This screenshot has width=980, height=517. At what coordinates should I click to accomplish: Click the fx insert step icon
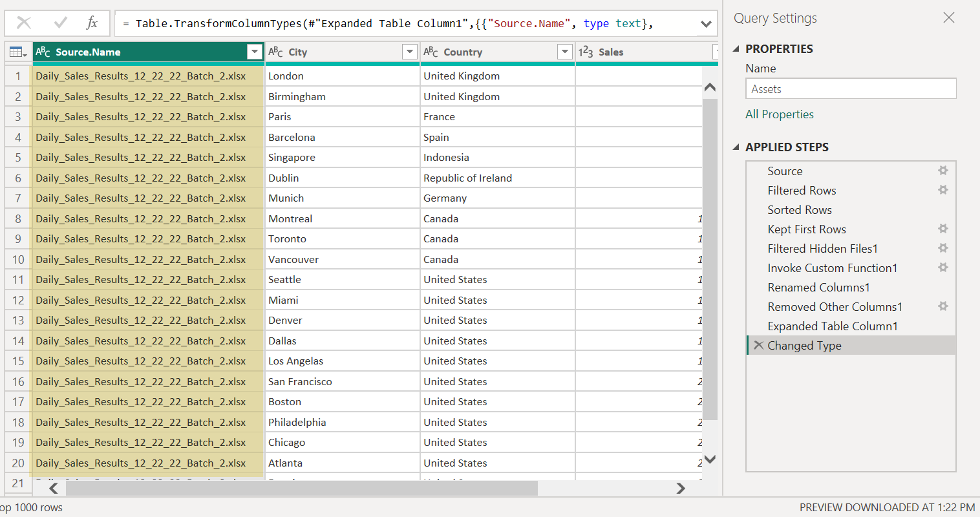click(x=92, y=23)
